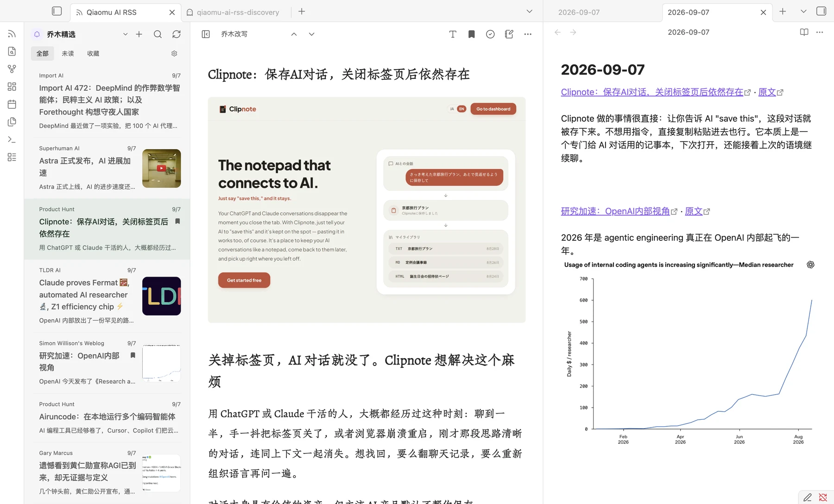
Task: Toggle bookmark on 研究加速 list item
Action: [133, 355]
